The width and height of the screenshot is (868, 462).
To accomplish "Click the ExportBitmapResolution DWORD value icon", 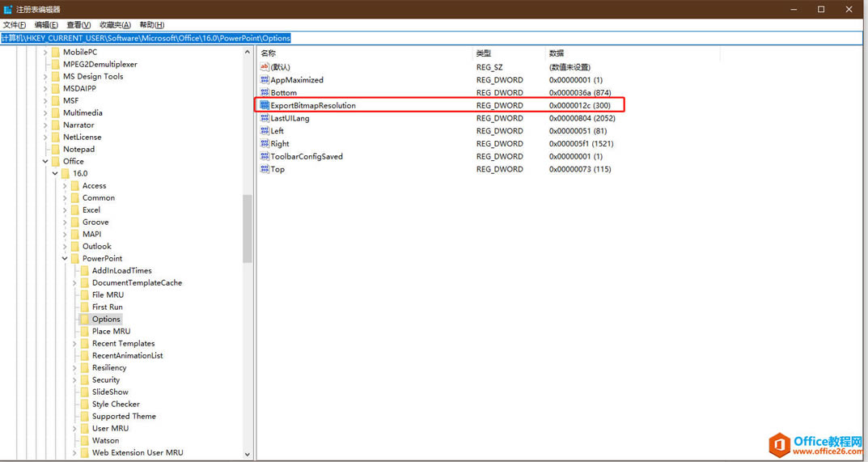I will pos(265,105).
